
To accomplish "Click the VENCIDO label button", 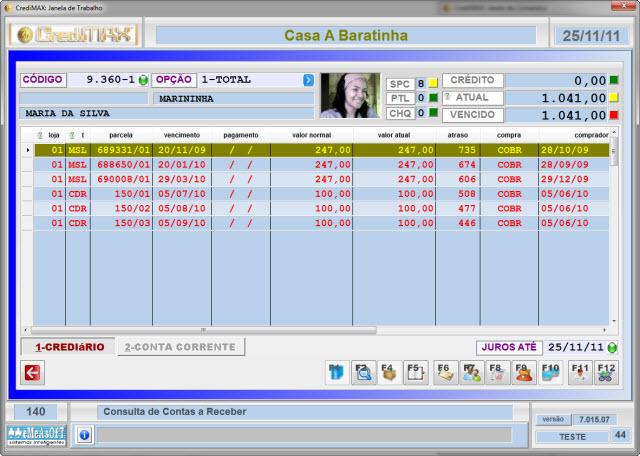I will click(x=474, y=115).
